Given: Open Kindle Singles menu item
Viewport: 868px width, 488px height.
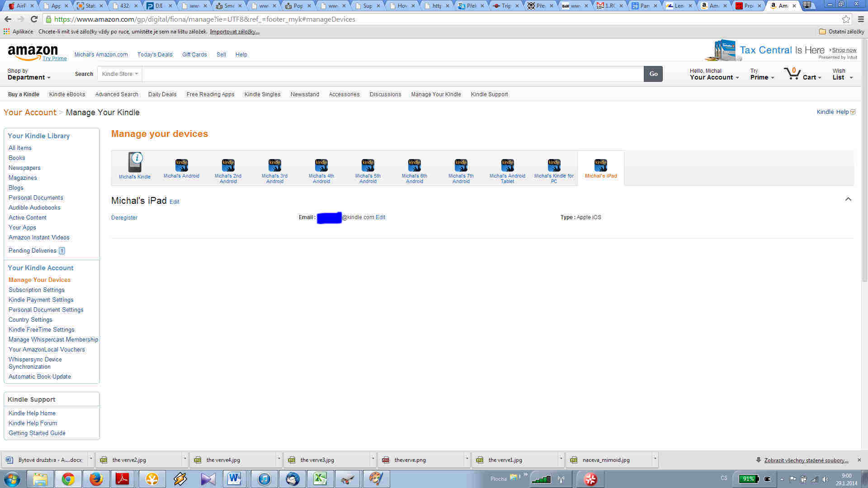Looking at the screenshot, I should click(x=262, y=94).
